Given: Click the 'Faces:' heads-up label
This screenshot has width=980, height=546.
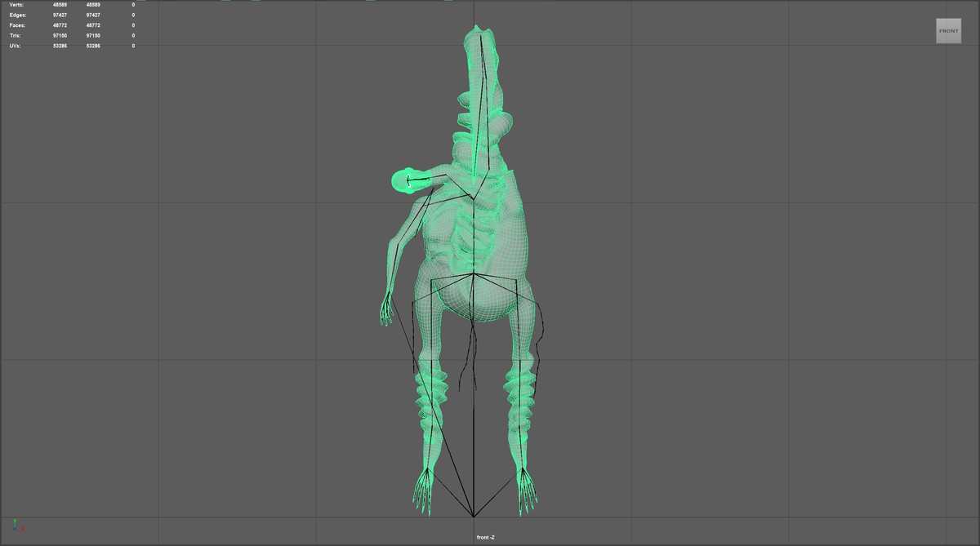Looking at the screenshot, I should pos(17,25).
